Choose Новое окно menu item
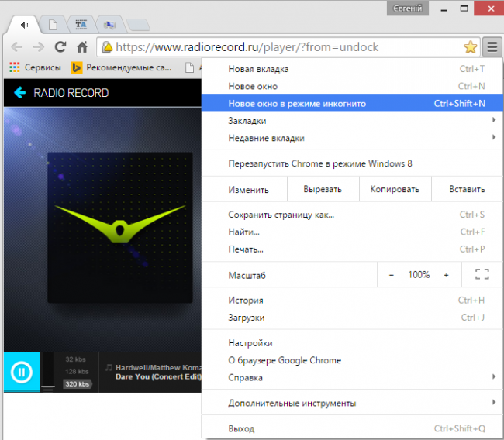504x440 pixels. tap(352, 86)
